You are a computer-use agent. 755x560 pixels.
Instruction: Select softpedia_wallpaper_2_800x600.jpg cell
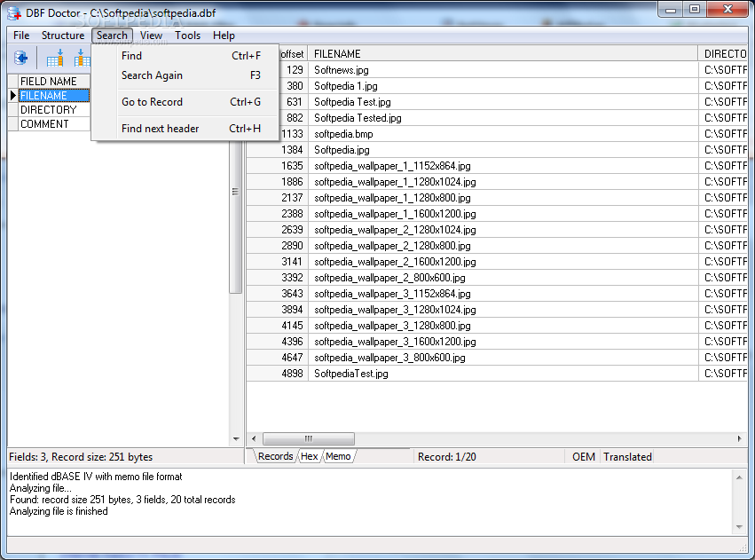pyautogui.click(x=503, y=278)
